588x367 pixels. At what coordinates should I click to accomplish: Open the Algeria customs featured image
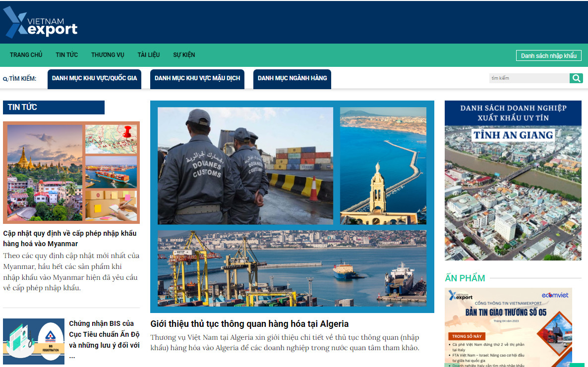(x=292, y=207)
